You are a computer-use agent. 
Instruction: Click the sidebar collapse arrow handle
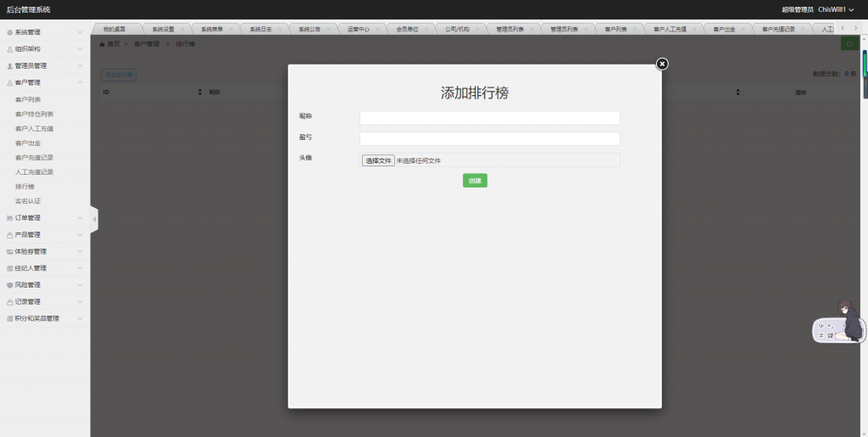point(94,219)
